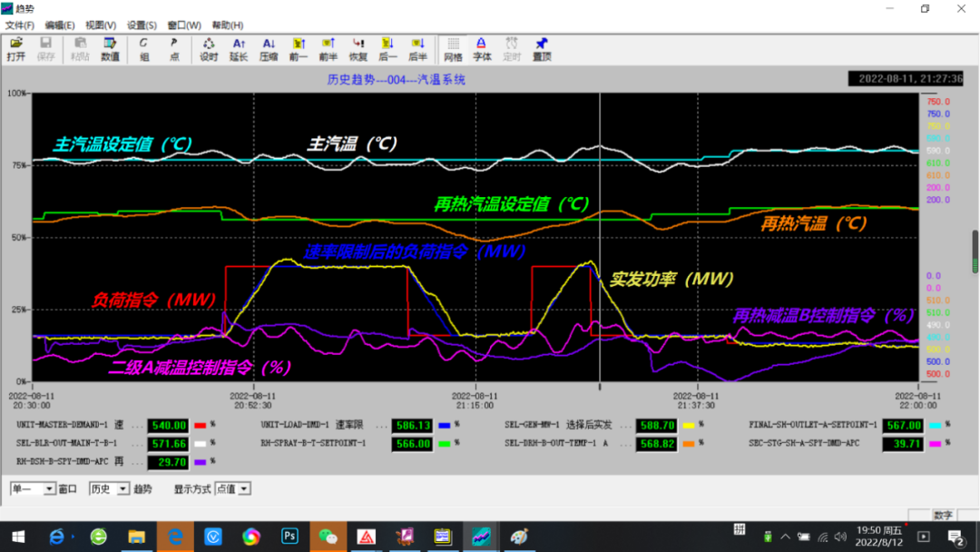
Task: Click the 延长 (Extend) time axis icon
Action: click(x=239, y=49)
